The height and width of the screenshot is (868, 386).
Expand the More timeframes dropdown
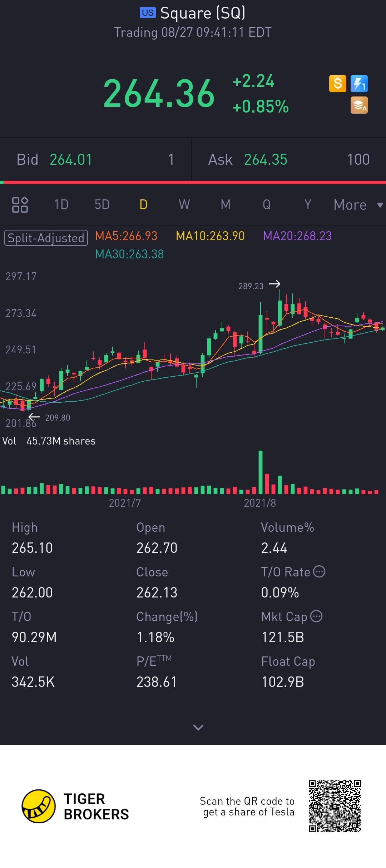357,205
